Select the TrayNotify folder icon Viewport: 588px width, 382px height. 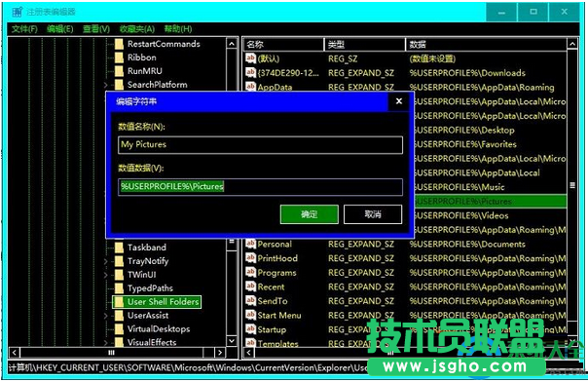click(x=119, y=261)
